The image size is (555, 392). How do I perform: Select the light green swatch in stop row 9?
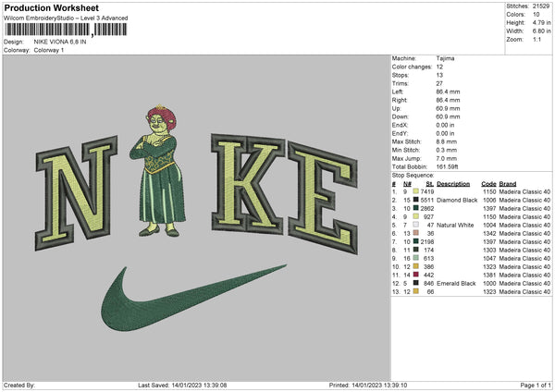click(x=416, y=258)
